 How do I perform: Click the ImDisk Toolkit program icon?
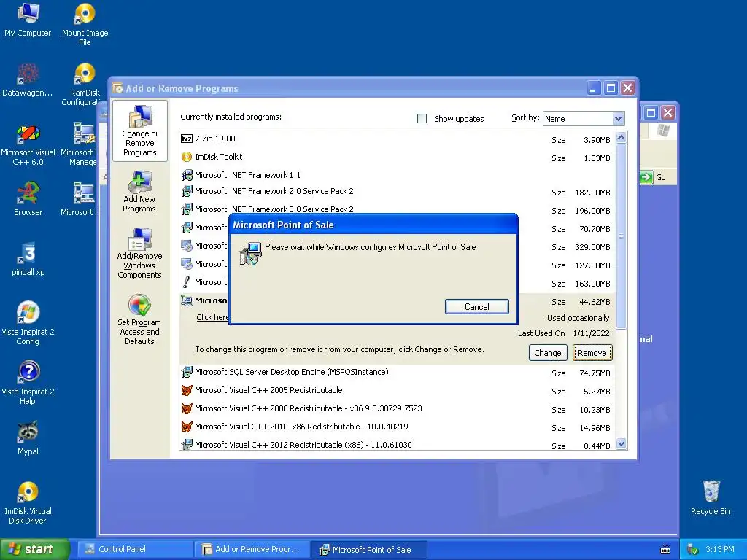187,157
